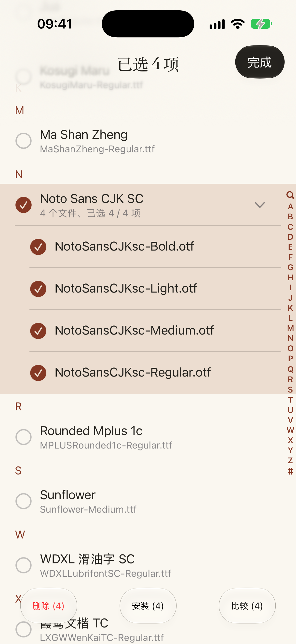
Task: Uncheck NotoSansCJKsc-Bold.otf
Action: coord(38,247)
